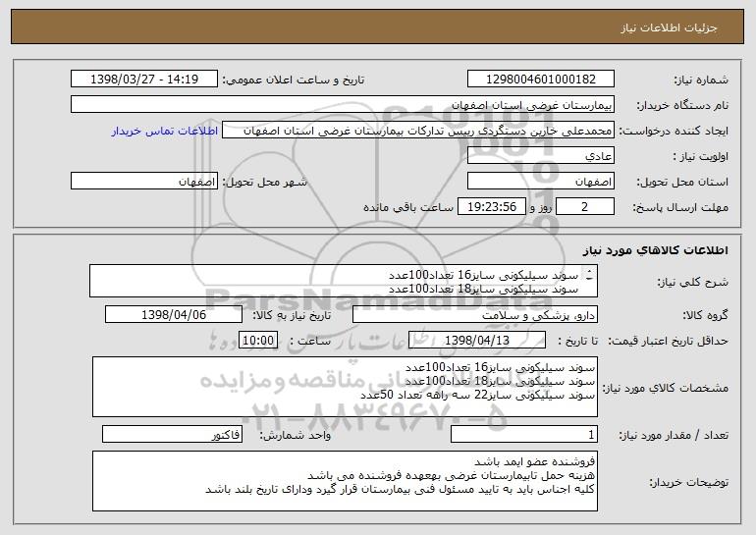Click the label تاریخ نیاز به کالا

click(x=292, y=315)
